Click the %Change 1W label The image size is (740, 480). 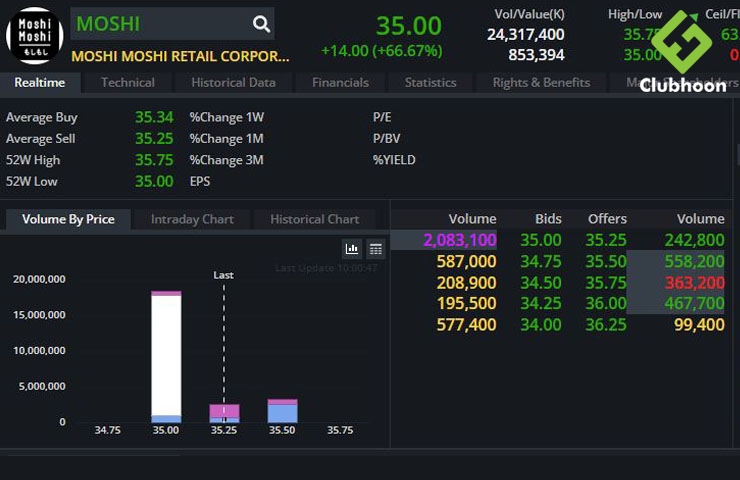pos(227,117)
